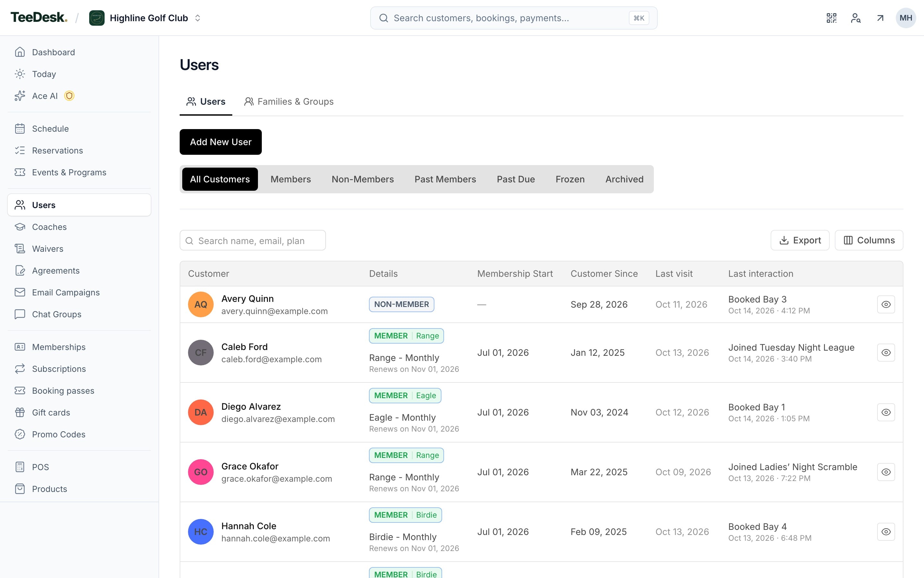924x578 pixels.
Task: Open Subscriptions in the sidebar
Action: tap(79, 369)
